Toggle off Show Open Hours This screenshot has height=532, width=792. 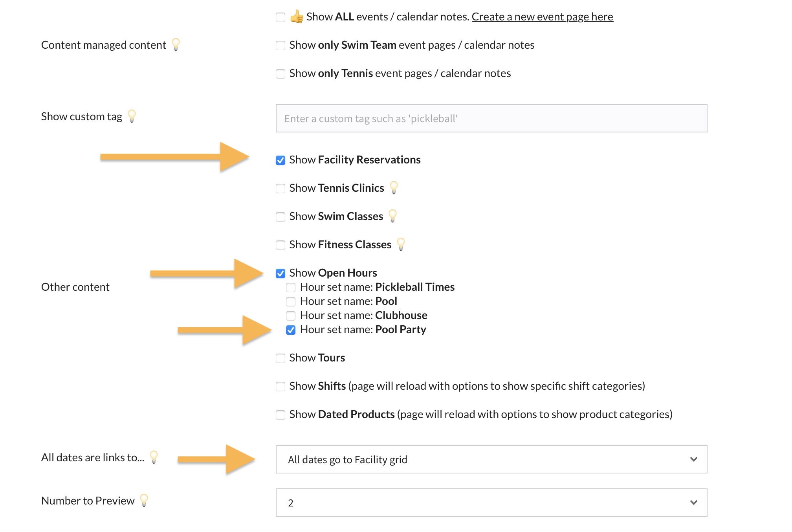pyautogui.click(x=280, y=273)
